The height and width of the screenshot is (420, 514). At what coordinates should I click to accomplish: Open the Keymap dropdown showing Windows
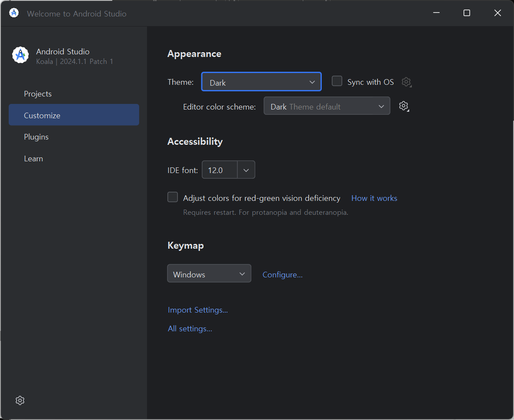point(209,273)
